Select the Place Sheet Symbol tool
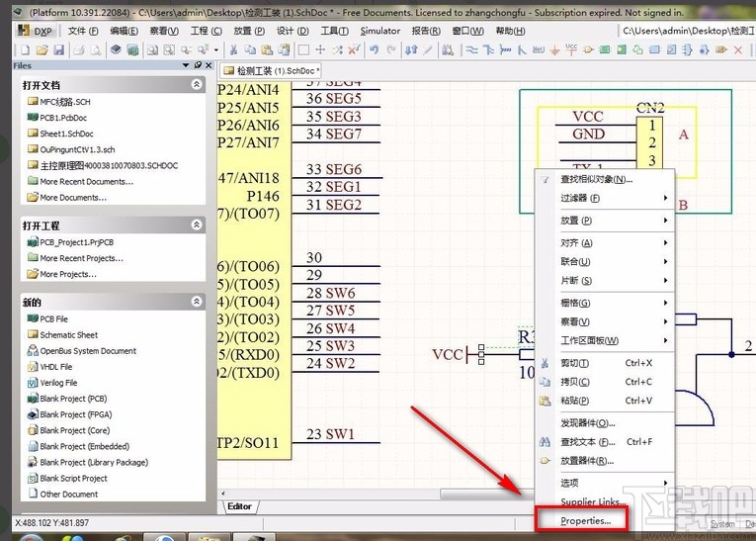The height and width of the screenshot is (541, 756). (x=605, y=49)
